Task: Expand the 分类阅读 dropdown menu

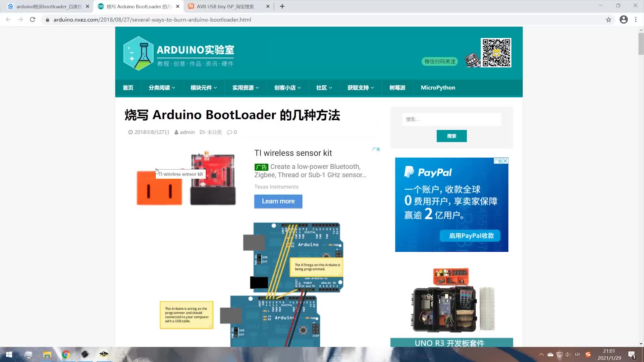Action: [x=162, y=88]
